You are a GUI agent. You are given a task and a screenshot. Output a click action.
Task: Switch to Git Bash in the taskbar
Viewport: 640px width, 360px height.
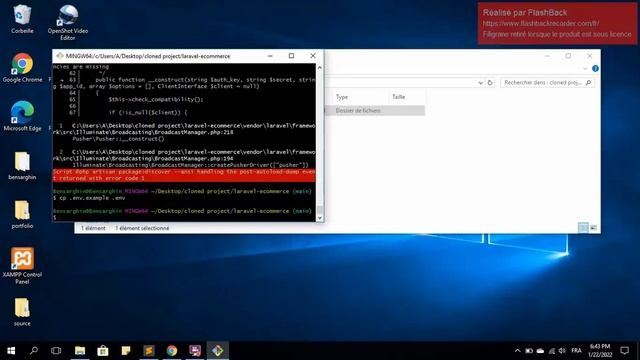point(218,350)
